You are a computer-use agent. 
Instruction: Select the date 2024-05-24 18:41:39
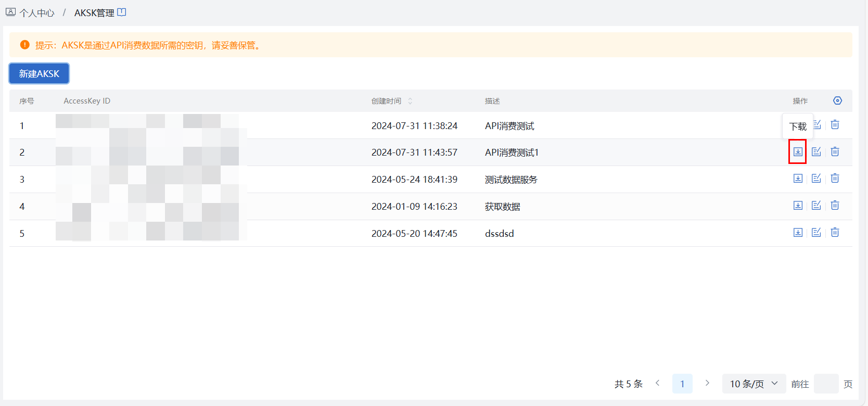tap(414, 180)
